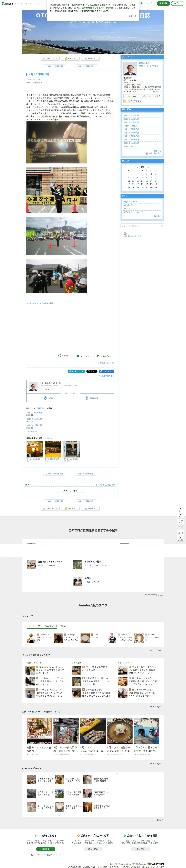
Task: Click 記事を報告する link
Action: click(x=106, y=376)
